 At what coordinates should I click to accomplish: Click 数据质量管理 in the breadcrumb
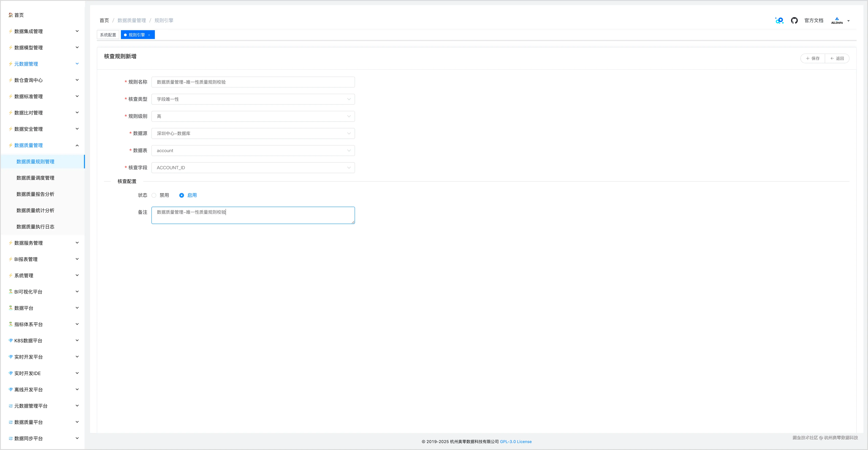pos(132,21)
